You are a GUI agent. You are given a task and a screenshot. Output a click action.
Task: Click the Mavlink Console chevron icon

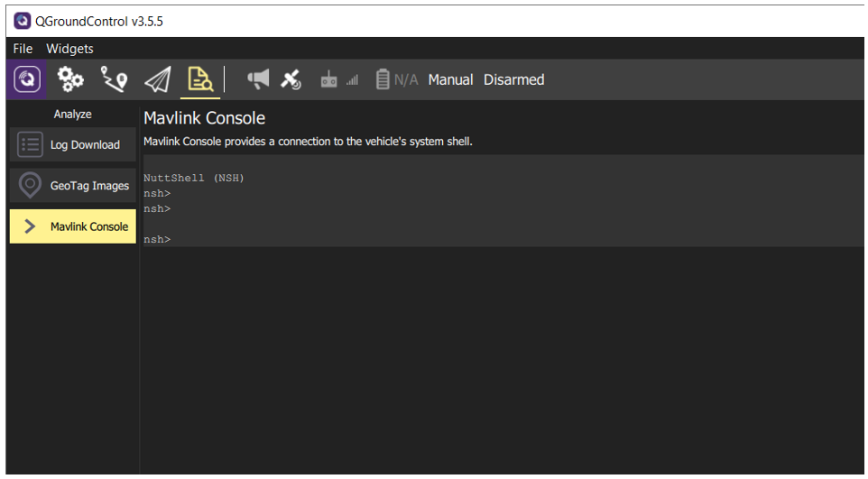[30, 226]
